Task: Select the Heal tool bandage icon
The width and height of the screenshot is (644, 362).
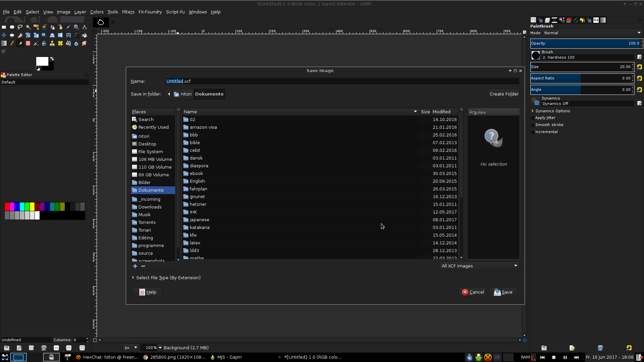Action: [60, 43]
